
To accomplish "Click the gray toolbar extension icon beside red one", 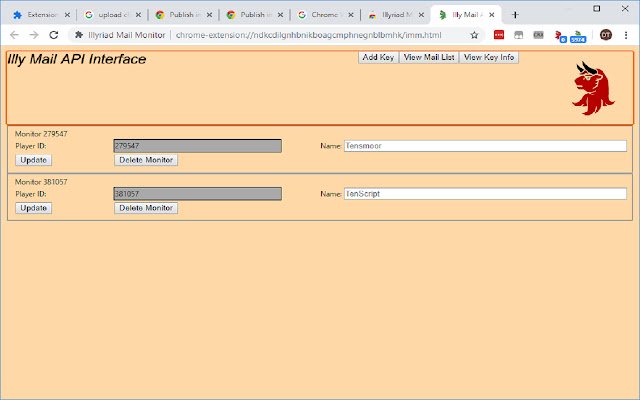I will [x=518, y=35].
